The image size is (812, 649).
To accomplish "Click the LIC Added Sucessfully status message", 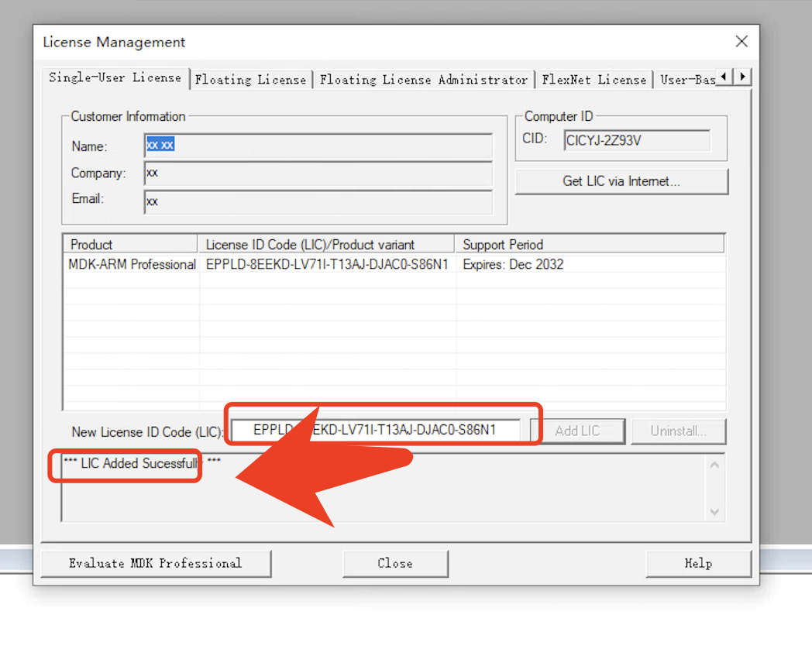I will (142, 462).
